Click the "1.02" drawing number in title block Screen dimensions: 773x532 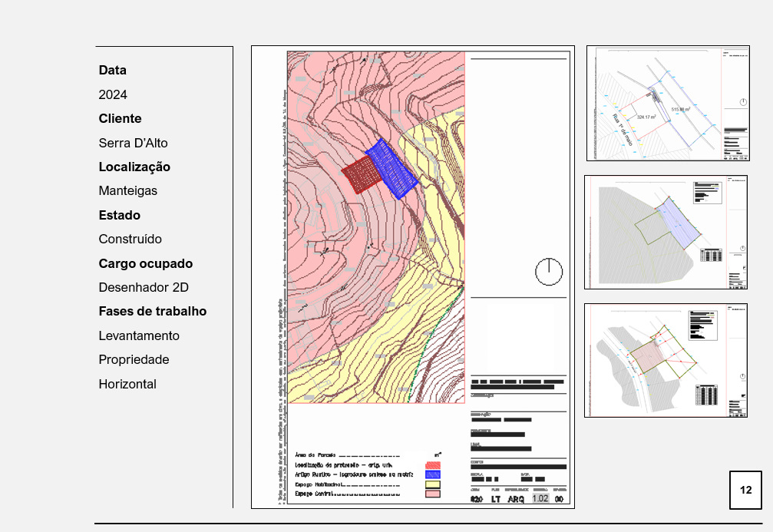pyautogui.click(x=540, y=498)
